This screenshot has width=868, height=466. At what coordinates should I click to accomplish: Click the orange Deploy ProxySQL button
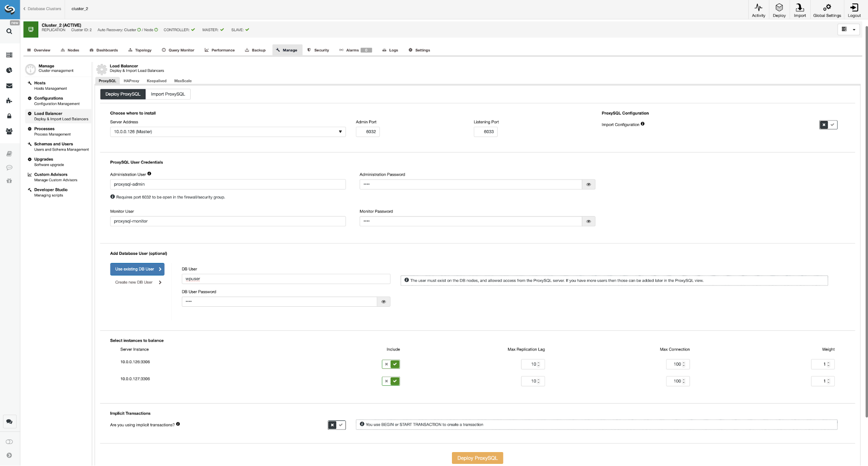477,458
